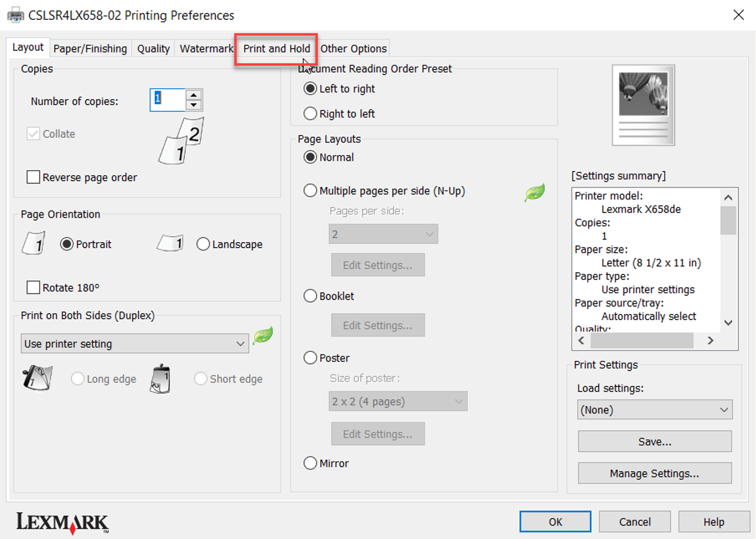Click the Cancel button
Image resolution: width=756 pixels, height=539 pixels.
click(x=635, y=521)
